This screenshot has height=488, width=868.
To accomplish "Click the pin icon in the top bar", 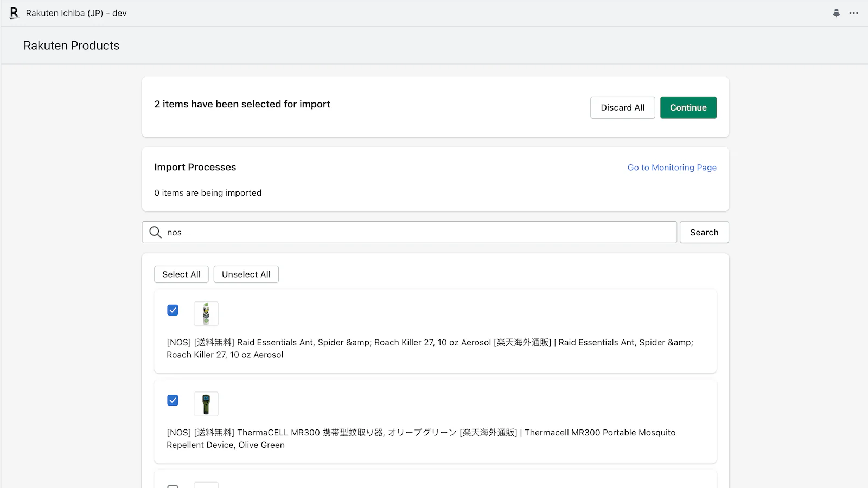I will click(837, 13).
